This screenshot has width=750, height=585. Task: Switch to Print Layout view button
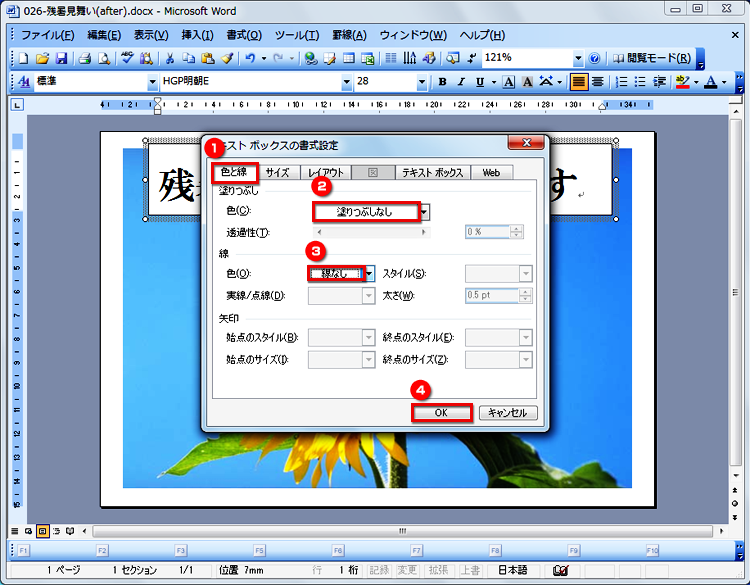(43, 531)
